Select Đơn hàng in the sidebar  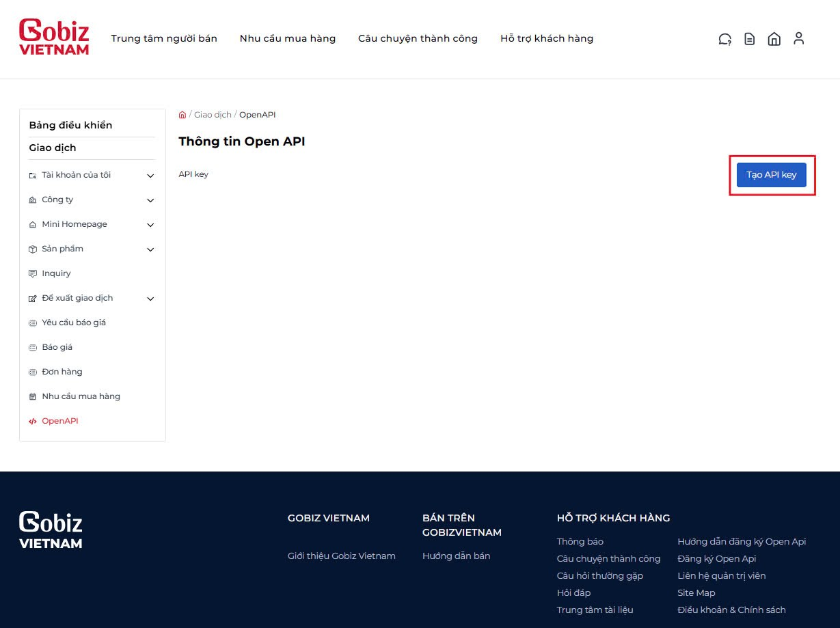63,371
